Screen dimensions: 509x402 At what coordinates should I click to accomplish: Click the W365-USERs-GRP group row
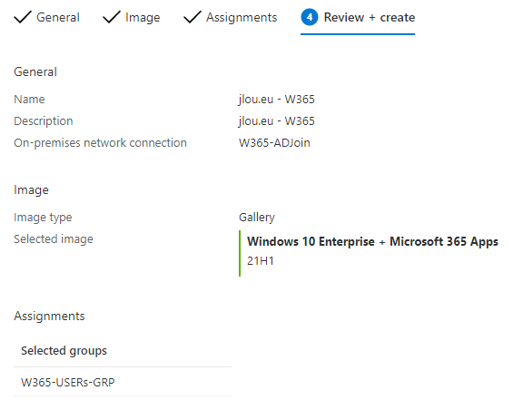point(122,382)
